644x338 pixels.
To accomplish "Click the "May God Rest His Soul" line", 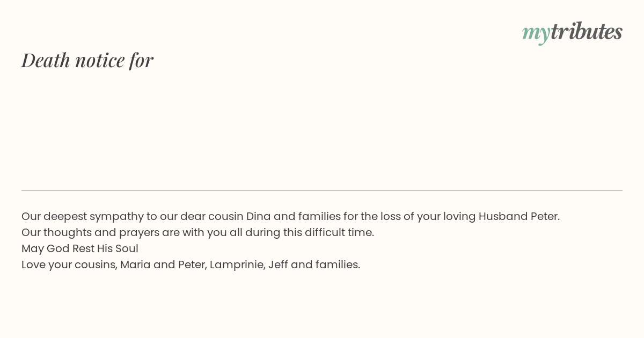I will click(x=80, y=248).
